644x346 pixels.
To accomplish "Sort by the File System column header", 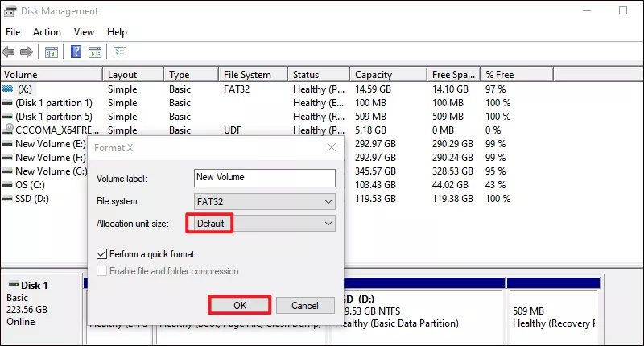I will pyautogui.click(x=253, y=75).
